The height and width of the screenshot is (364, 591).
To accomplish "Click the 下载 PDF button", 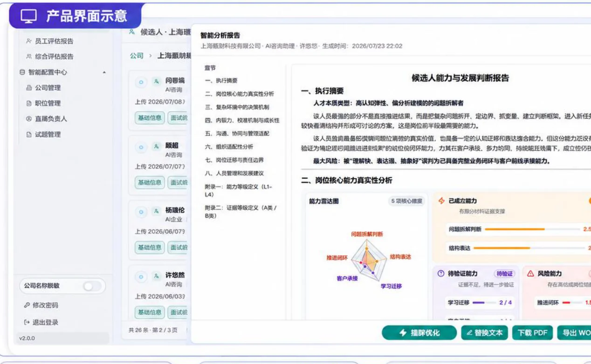I will 533,333.
